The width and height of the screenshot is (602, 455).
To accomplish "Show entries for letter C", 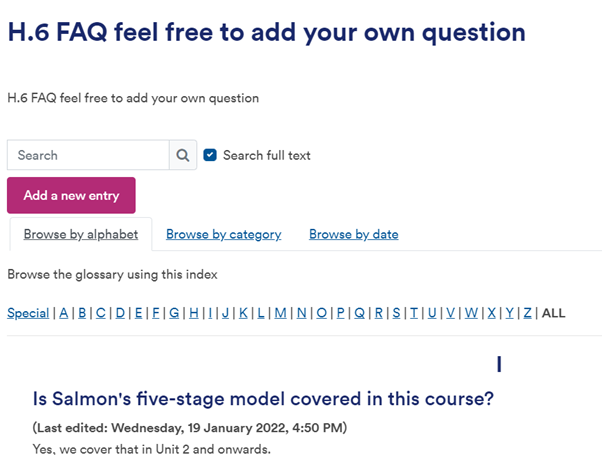I will [x=101, y=313].
